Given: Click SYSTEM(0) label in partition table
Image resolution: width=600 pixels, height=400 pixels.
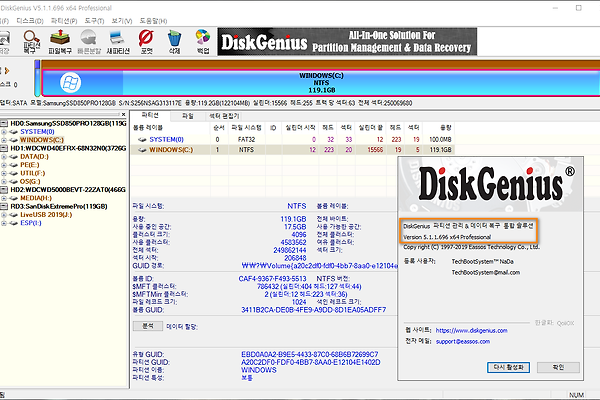Looking at the screenshot, I should coord(166,140).
